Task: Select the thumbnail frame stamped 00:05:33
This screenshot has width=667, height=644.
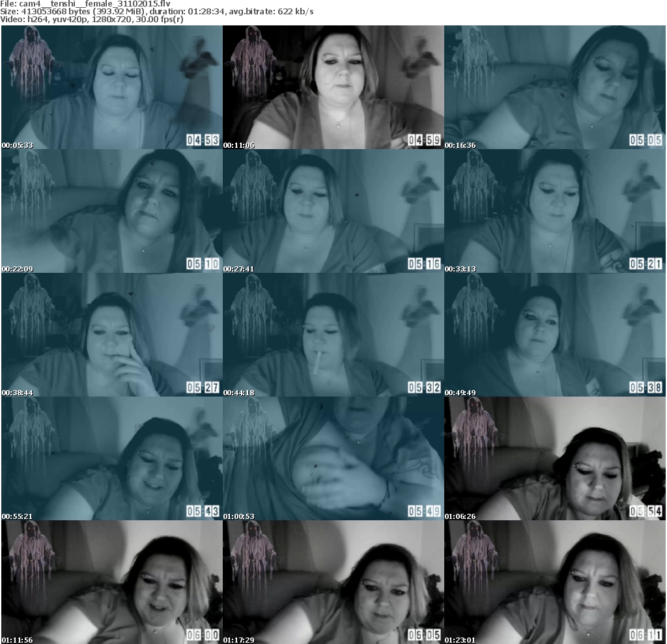Action: [112, 87]
